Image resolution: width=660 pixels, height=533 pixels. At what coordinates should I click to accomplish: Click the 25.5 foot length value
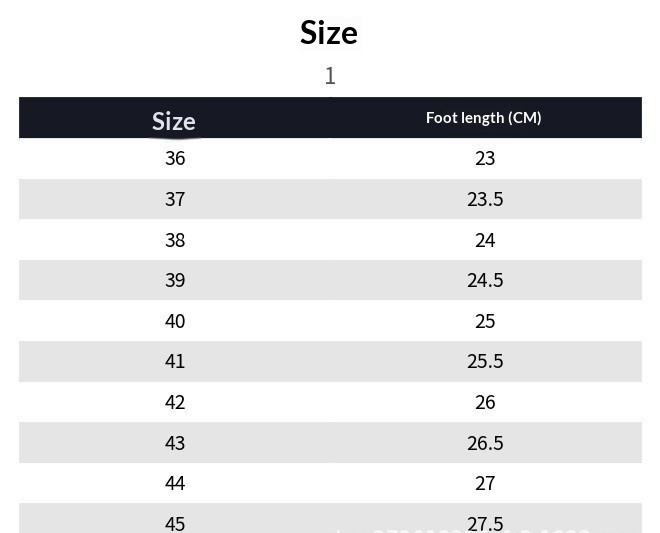[x=485, y=361]
